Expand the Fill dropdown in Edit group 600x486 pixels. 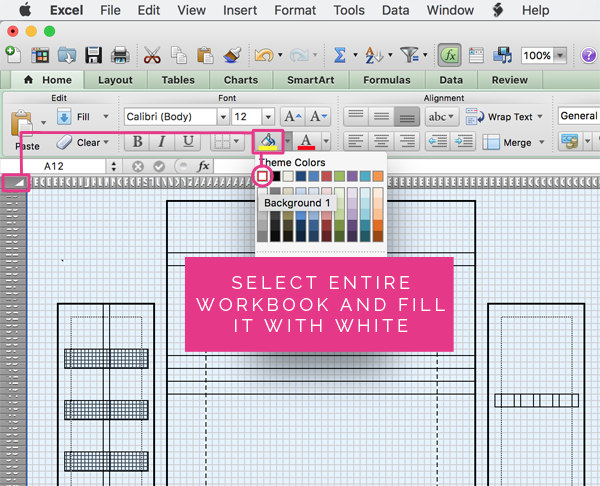pos(106,116)
